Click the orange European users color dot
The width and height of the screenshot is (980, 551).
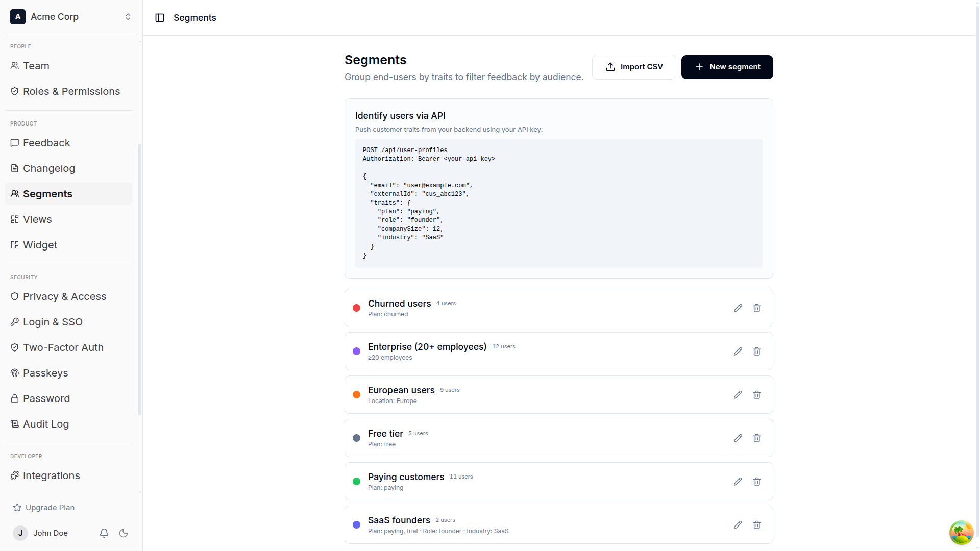357,395
